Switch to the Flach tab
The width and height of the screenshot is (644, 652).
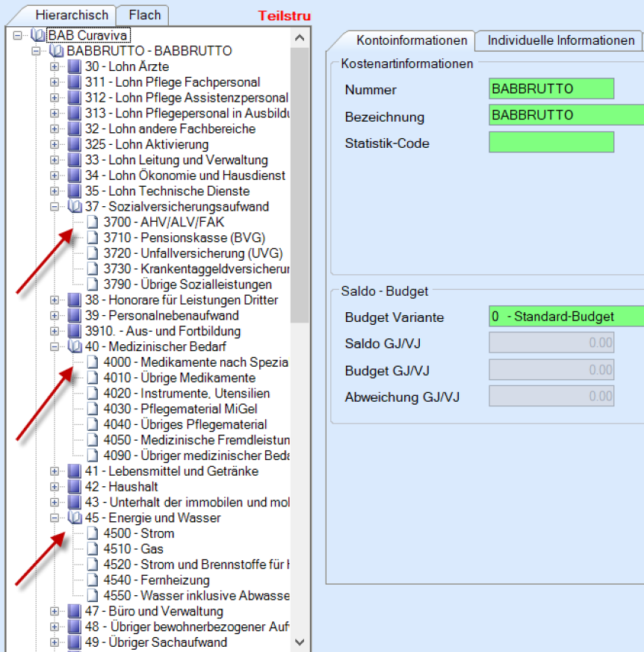point(144,15)
